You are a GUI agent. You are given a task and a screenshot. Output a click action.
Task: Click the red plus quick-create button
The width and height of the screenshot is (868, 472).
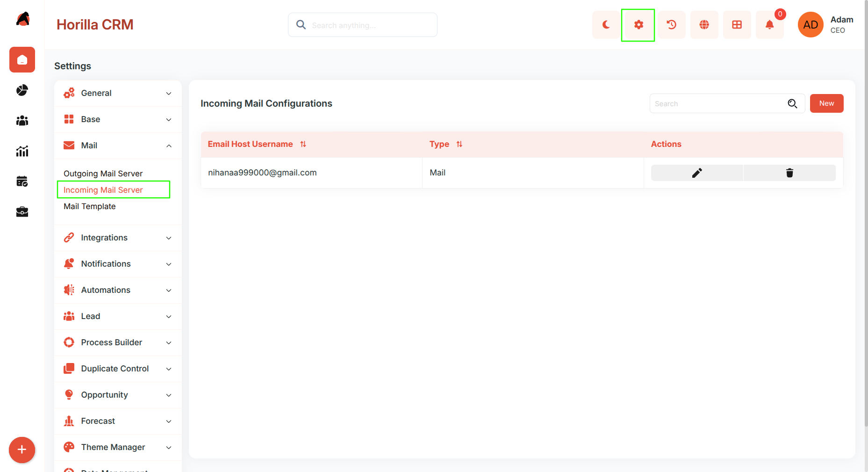[22, 450]
